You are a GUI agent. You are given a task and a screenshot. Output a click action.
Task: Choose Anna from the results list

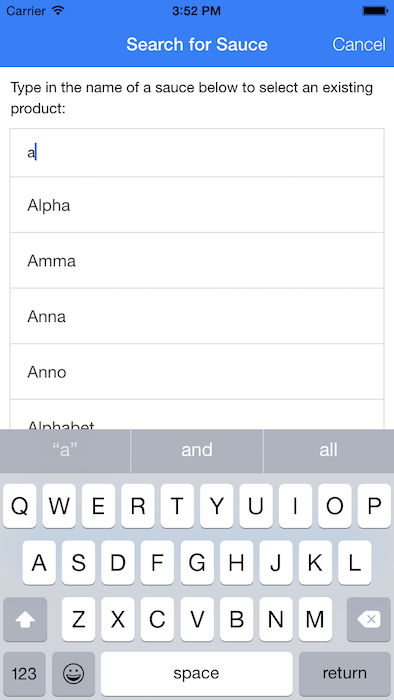197,316
